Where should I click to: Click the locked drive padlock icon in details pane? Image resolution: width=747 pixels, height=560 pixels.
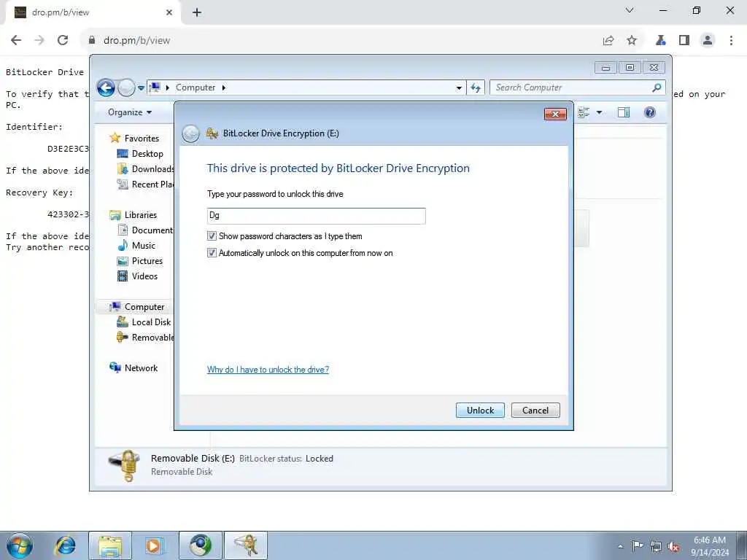click(124, 465)
